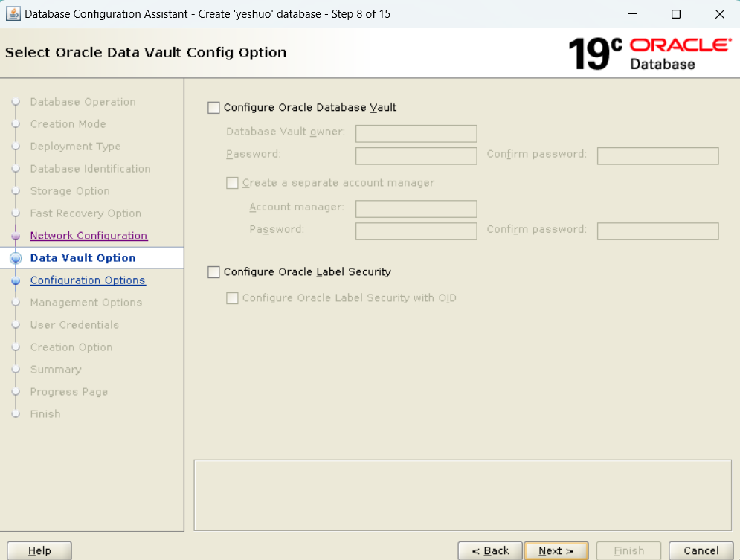740x560 pixels.
Task: Click the Finish step in sidebar
Action: tap(45, 413)
